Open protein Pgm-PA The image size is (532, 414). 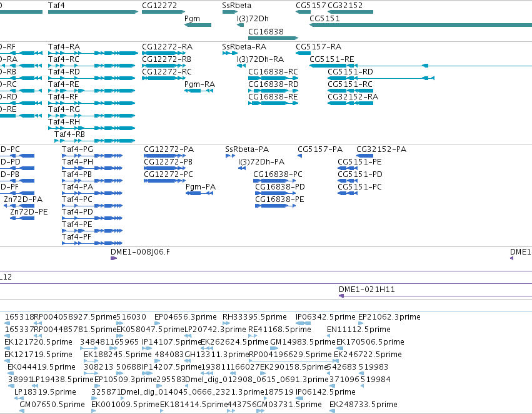pyautogui.click(x=201, y=188)
